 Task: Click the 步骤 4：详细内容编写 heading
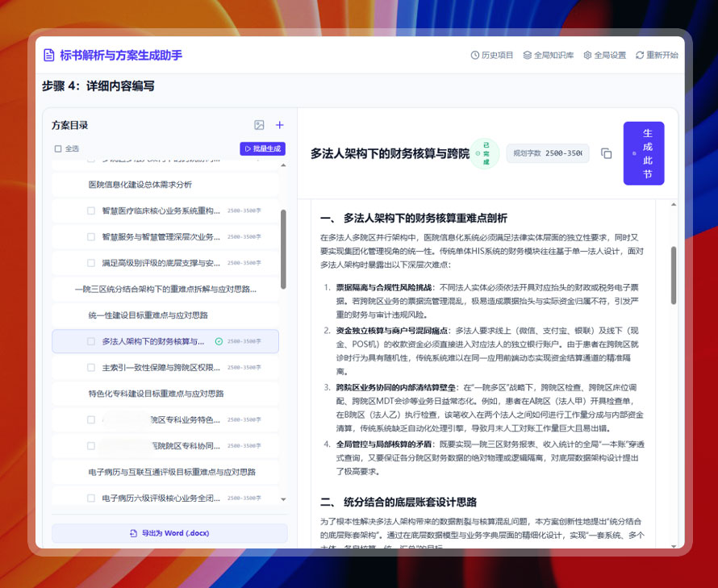(x=98, y=86)
